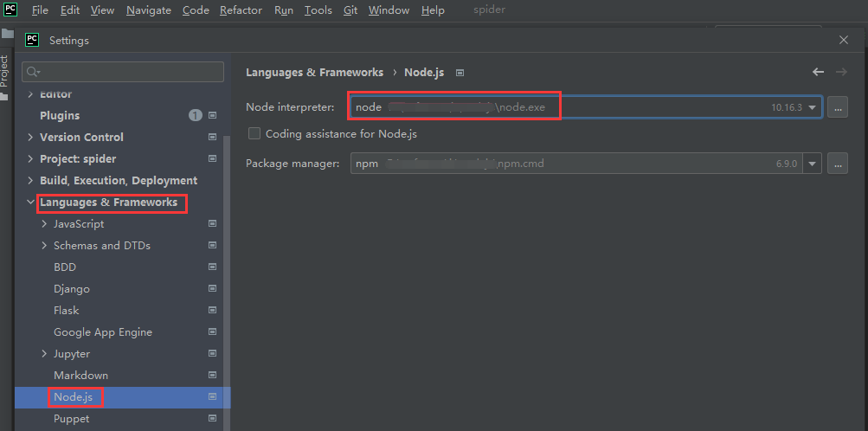Click project-level icon next to Puppet
Image resolution: width=868 pixels, height=431 pixels.
coord(212,419)
